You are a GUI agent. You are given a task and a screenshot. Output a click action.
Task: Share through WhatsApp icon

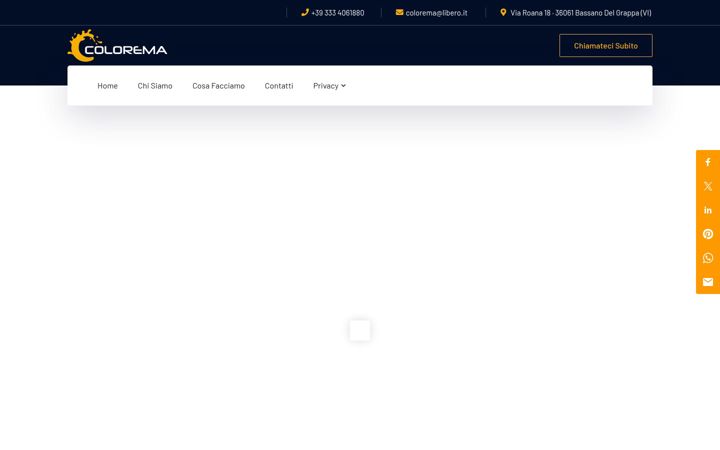708,258
